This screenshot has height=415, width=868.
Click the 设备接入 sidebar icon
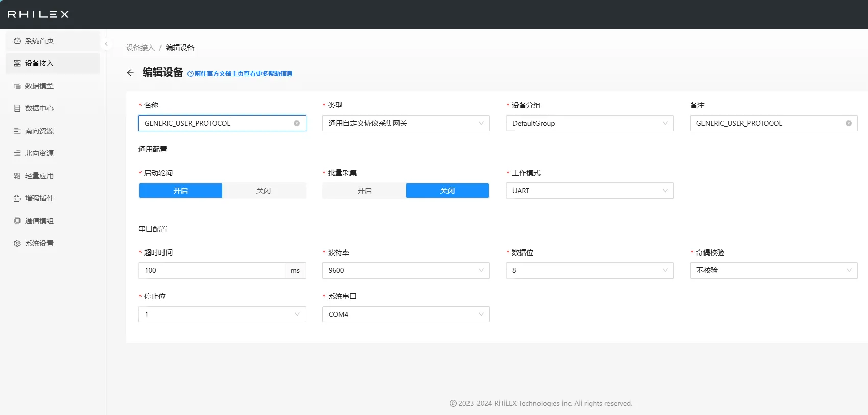(17, 63)
